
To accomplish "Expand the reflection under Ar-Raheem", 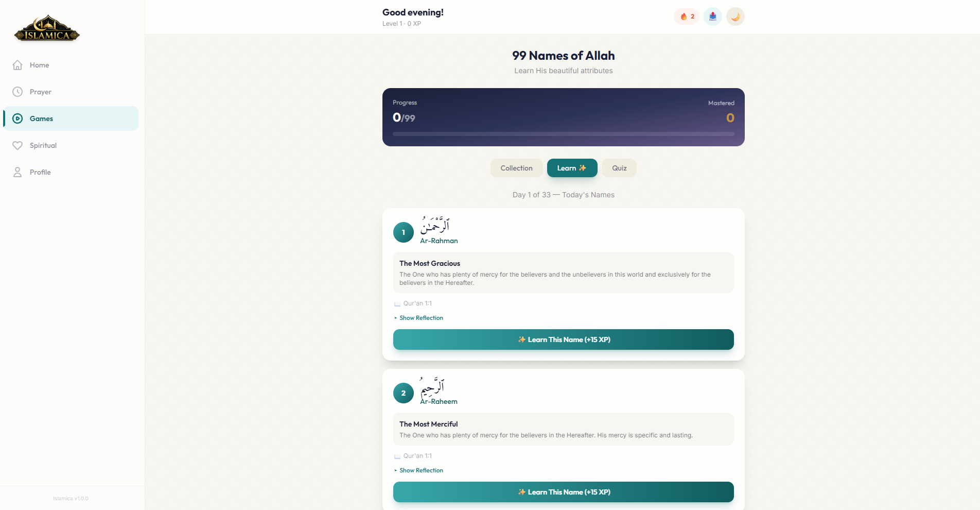I will pos(418,470).
